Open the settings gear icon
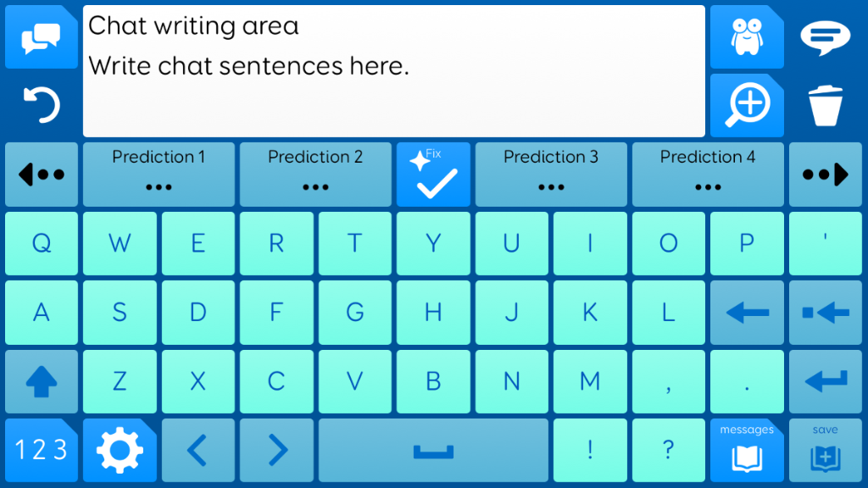Image resolution: width=868 pixels, height=488 pixels. coord(120,451)
